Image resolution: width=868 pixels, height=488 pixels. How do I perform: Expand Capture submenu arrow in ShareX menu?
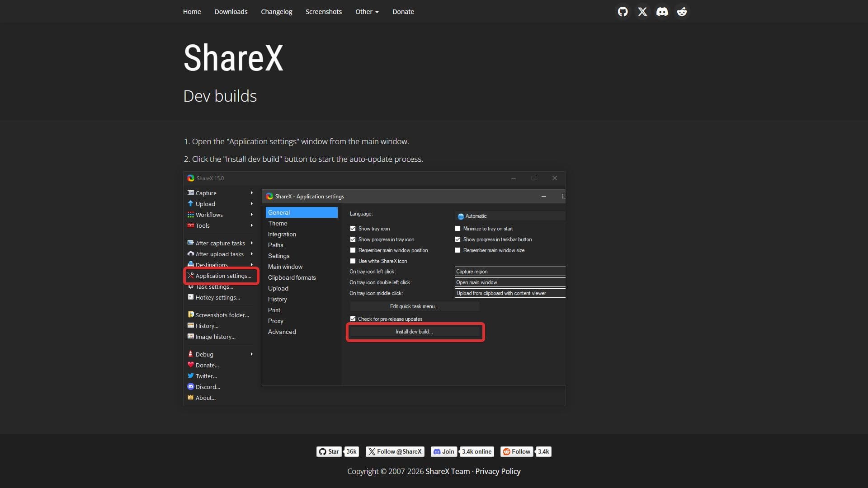251,193
